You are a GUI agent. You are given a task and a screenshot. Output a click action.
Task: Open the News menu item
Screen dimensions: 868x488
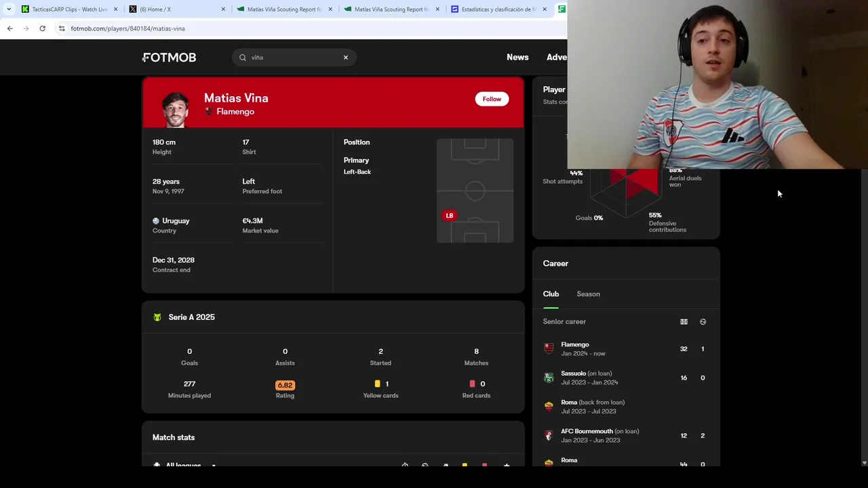517,57
